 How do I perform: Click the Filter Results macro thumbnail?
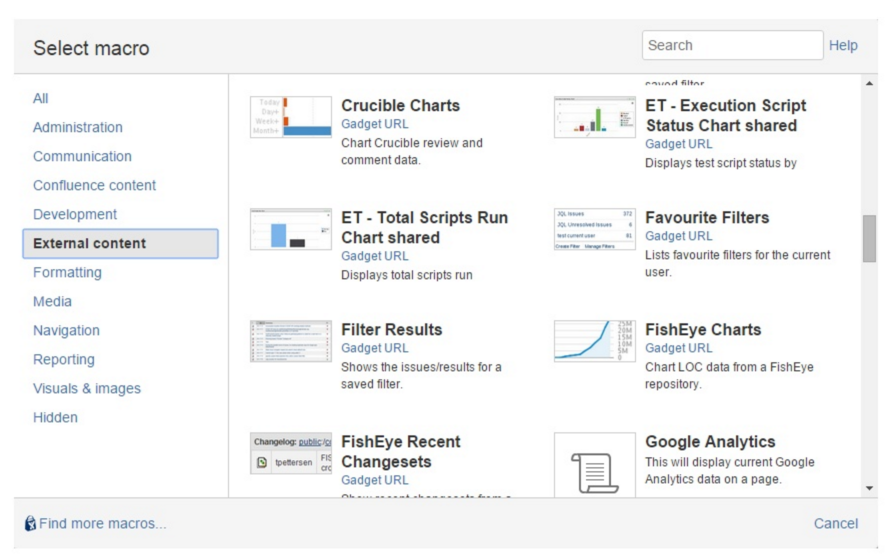290,341
